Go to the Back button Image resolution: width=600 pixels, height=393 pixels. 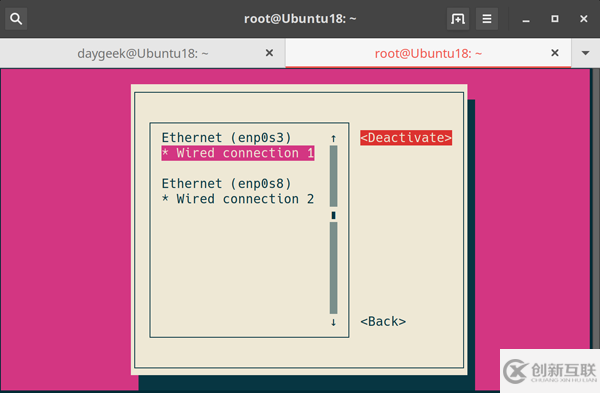point(383,321)
